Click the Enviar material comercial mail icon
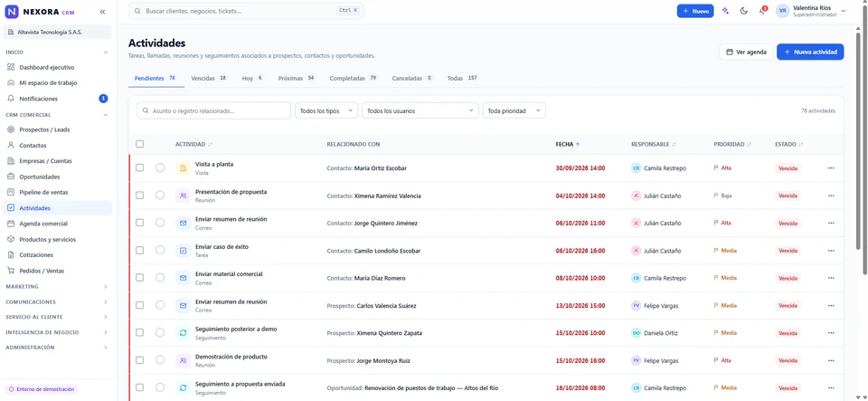 click(184, 278)
